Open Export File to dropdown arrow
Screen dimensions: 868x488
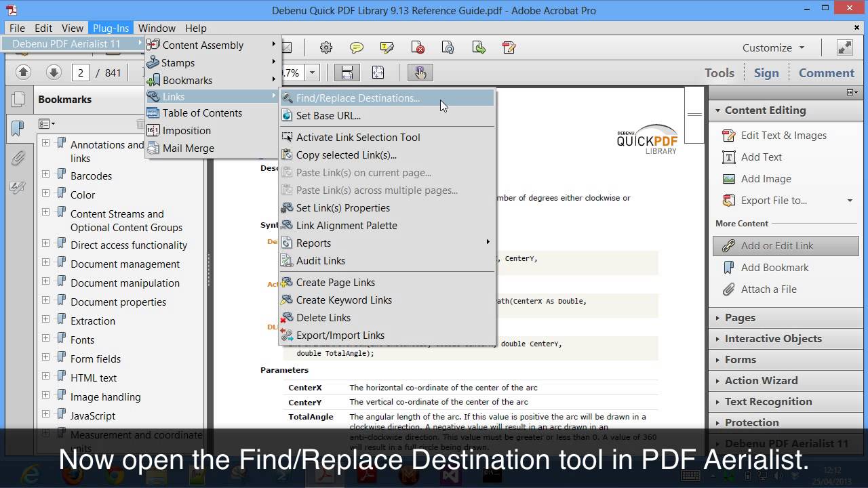[x=850, y=201]
